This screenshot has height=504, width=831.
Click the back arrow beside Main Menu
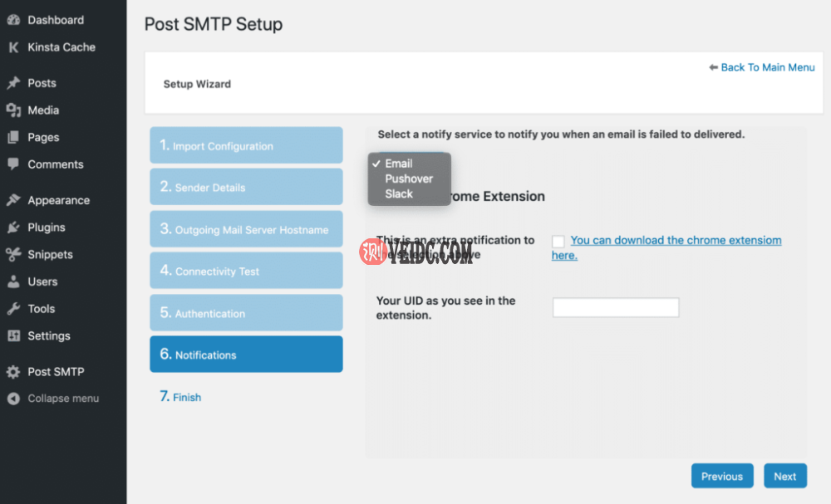(x=713, y=67)
